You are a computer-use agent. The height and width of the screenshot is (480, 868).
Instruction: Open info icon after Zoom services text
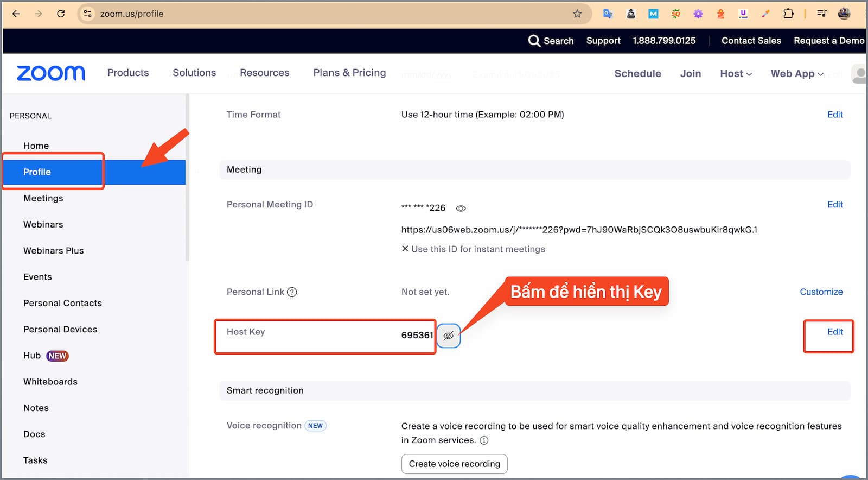point(484,440)
